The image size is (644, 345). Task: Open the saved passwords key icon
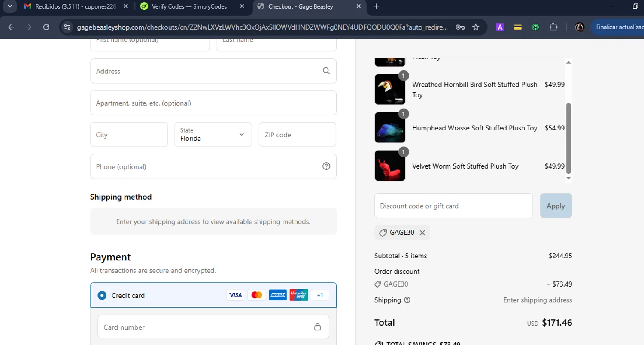click(x=460, y=27)
